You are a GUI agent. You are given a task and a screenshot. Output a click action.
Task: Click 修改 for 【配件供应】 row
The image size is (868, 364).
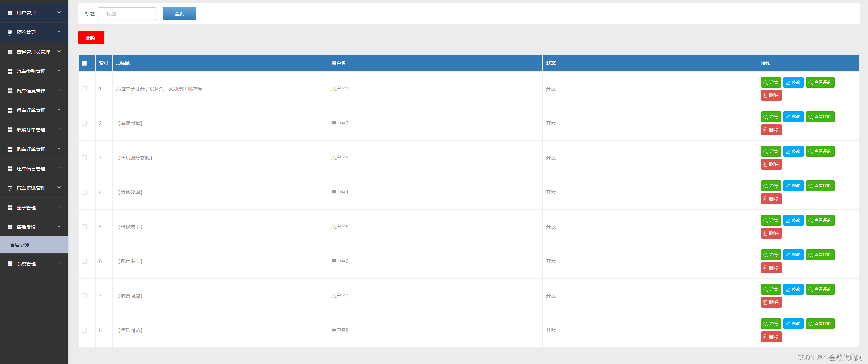[x=793, y=255]
